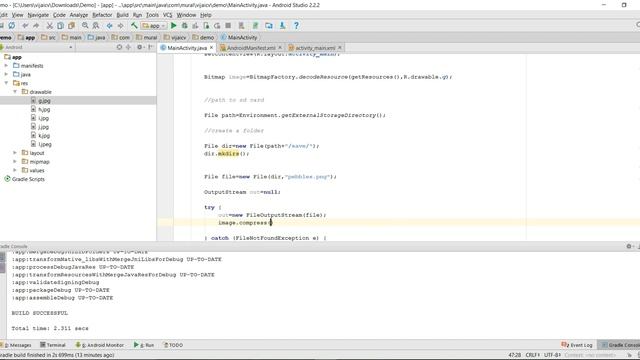Open Project Structure icon
The width and height of the screenshot is (640, 360).
click(x=269, y=25)
